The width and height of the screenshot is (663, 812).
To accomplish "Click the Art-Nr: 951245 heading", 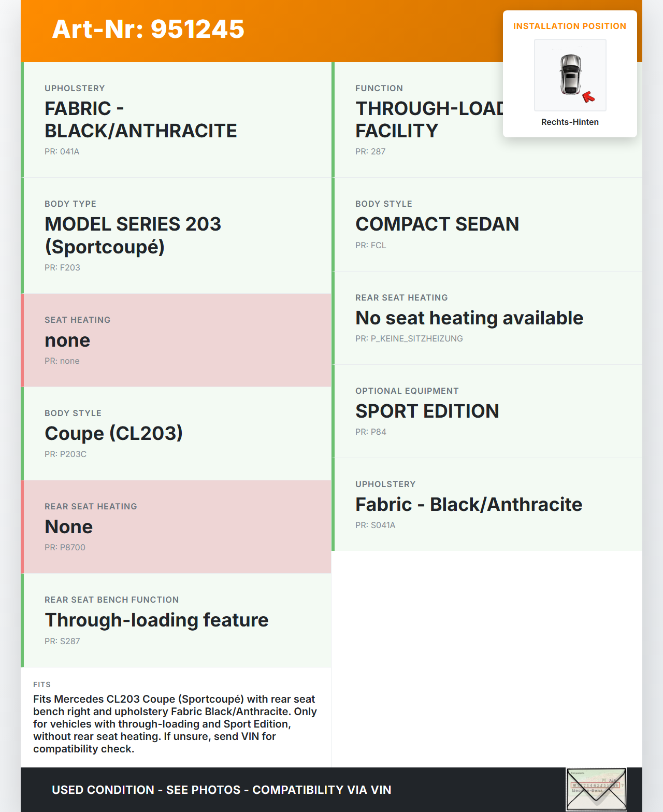I will (x=148, y=29).
